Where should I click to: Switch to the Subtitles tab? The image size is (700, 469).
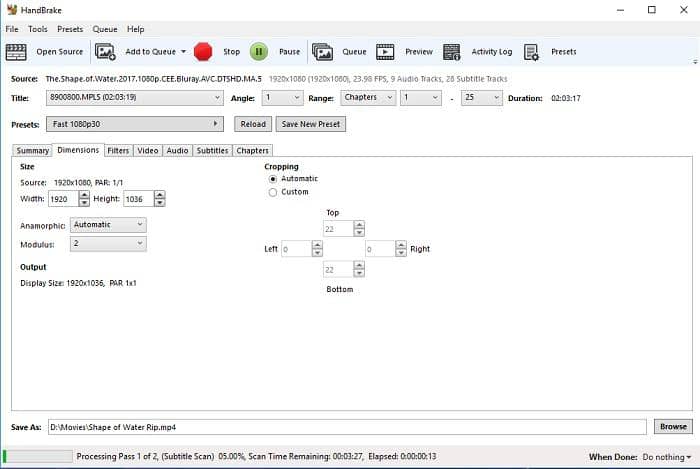(x=212, y=151)
